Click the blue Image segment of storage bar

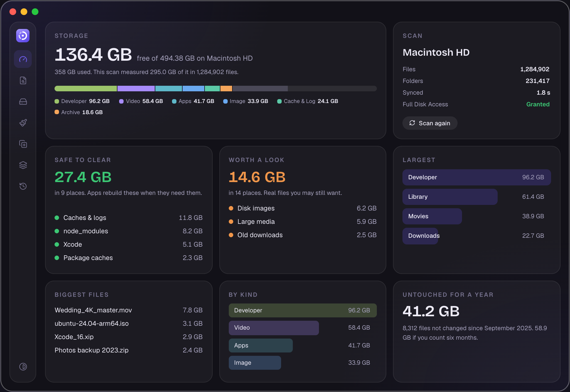pos(193,89)
